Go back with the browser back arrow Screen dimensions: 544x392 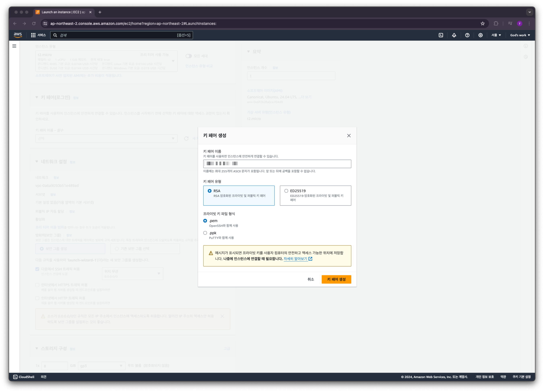tap(15, 24)
